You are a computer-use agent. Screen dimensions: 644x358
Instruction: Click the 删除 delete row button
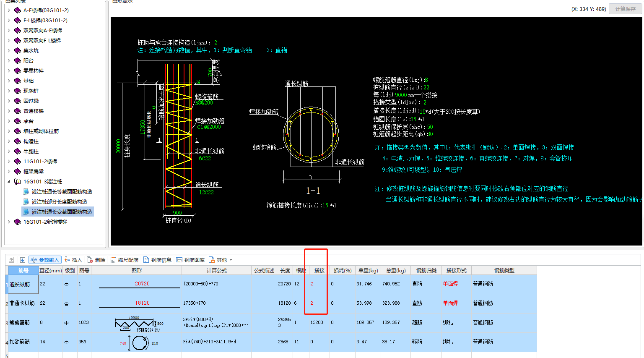click(96, 260)
